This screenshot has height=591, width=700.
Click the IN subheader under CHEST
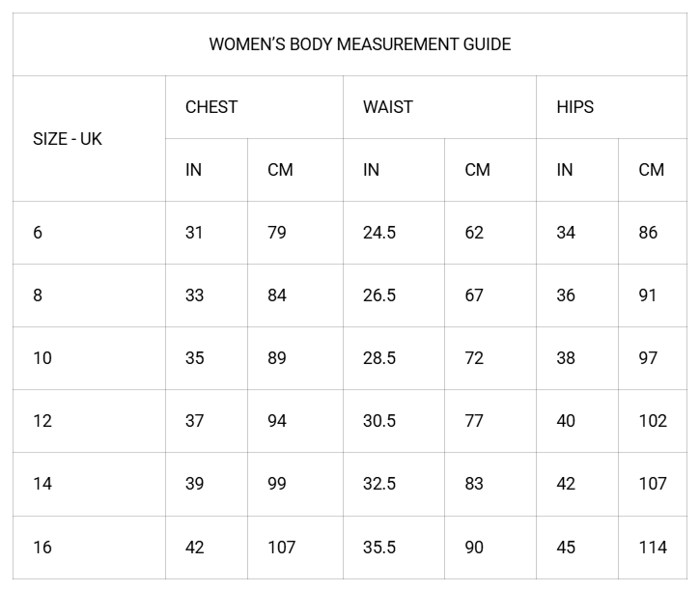click(194, 170)
